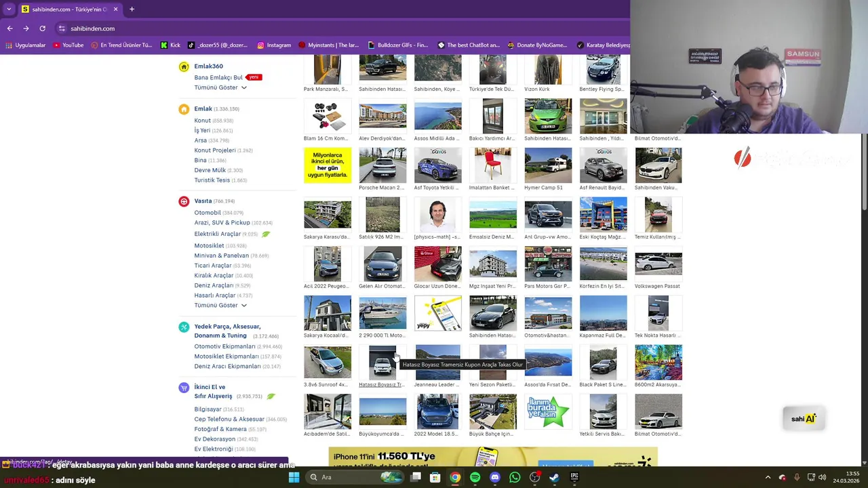Click the Vasıta steering wheel icon
The width and height of the screenshot is (868, 488).
(184, 201)
